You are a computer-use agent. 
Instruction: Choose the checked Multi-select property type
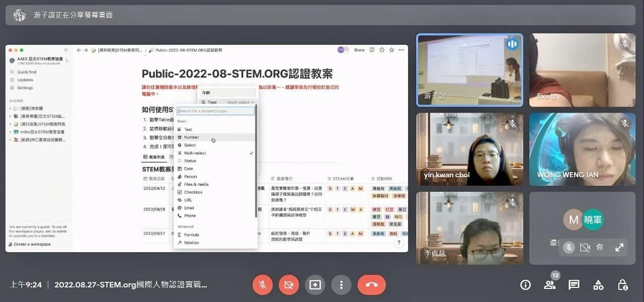[x=215, y=153]
